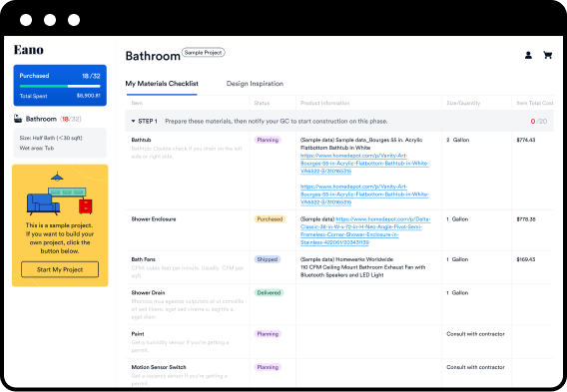
Task: Click the furniture illustration in yellow card
Action: coord(60,194)
